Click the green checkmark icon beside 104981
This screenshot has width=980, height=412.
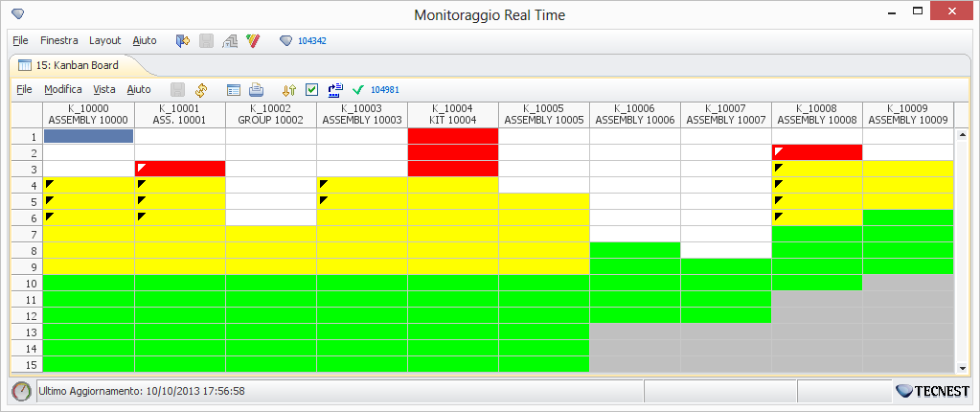click(358, 90)
